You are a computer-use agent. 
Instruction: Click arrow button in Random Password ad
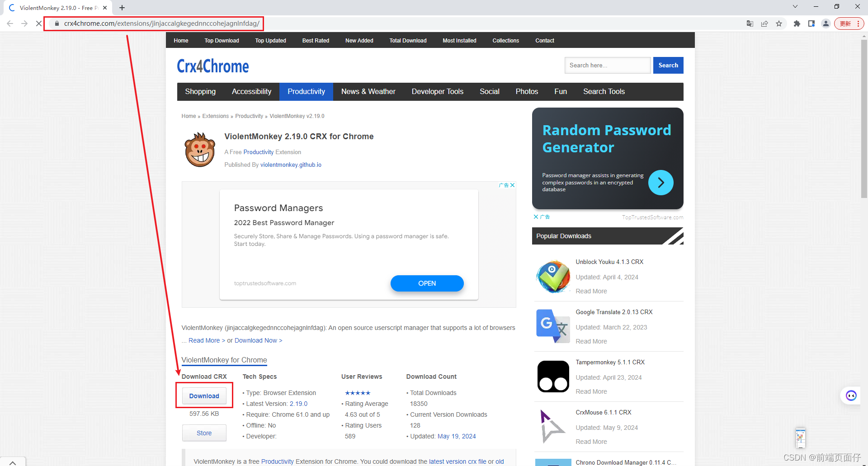click(x=660, y=183)
